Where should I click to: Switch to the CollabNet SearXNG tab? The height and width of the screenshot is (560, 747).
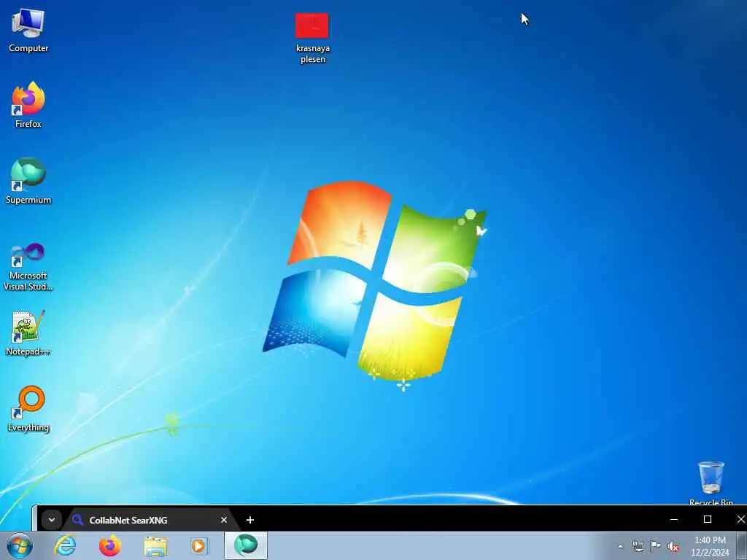[143, 520]
